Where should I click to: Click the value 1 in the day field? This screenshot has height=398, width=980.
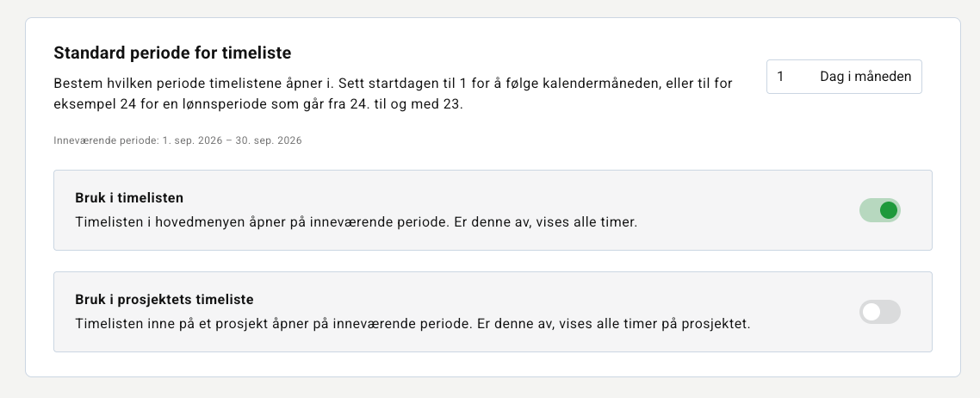coord(780,77)
